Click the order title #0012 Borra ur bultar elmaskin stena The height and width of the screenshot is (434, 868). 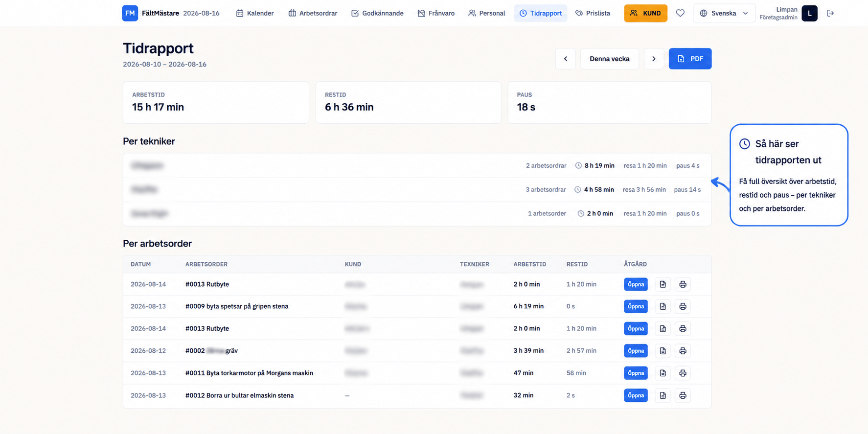(239, 395)
